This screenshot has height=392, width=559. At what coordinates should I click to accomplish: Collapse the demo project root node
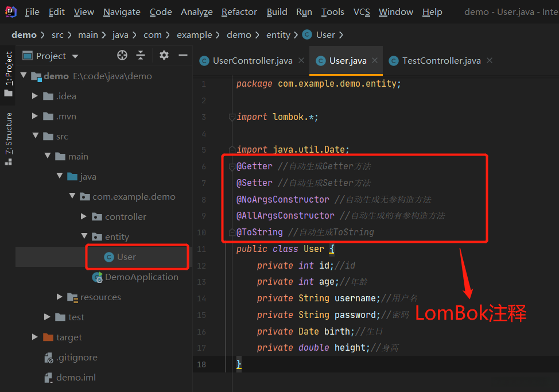pyautogui.click(x=24, y=76)
